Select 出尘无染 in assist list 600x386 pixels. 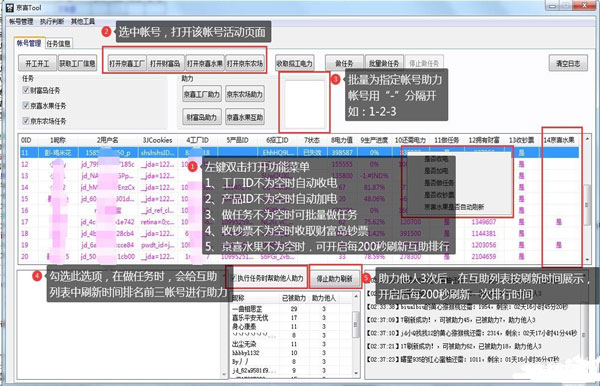click(x=244, y=344)
